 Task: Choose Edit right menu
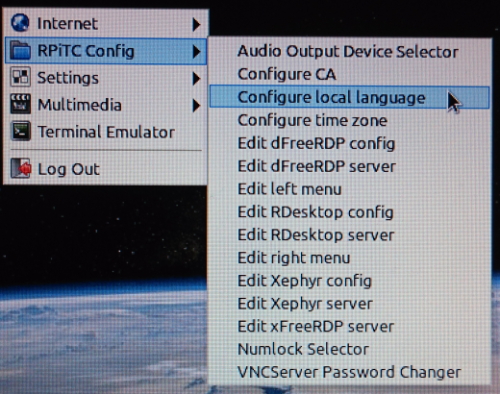[349, 258]
